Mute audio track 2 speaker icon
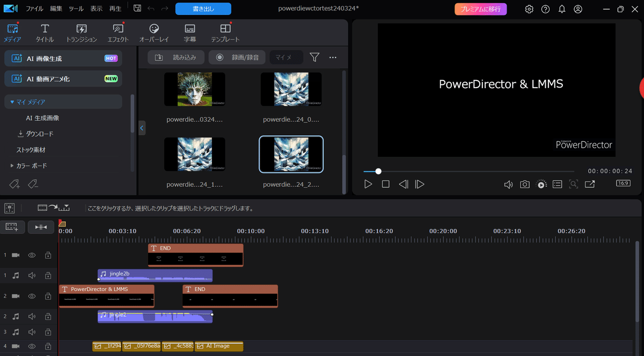This screenshot has height=356, width=644. (x=32, y=316)
